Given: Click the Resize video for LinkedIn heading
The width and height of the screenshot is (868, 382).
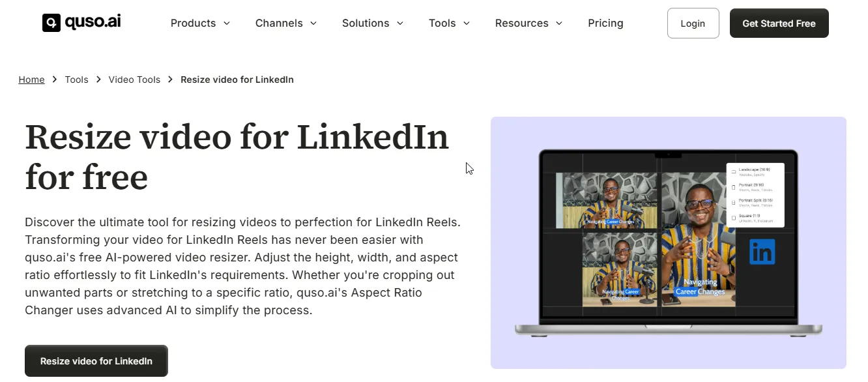Looking at the screenshot, I should [237, 156].
